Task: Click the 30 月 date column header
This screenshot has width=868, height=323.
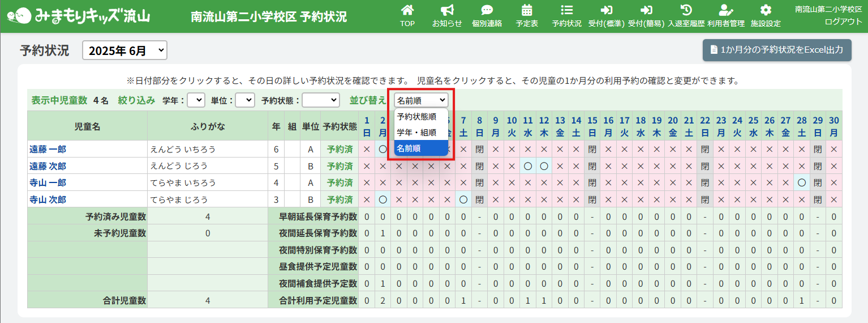Action: coord(833,126)
